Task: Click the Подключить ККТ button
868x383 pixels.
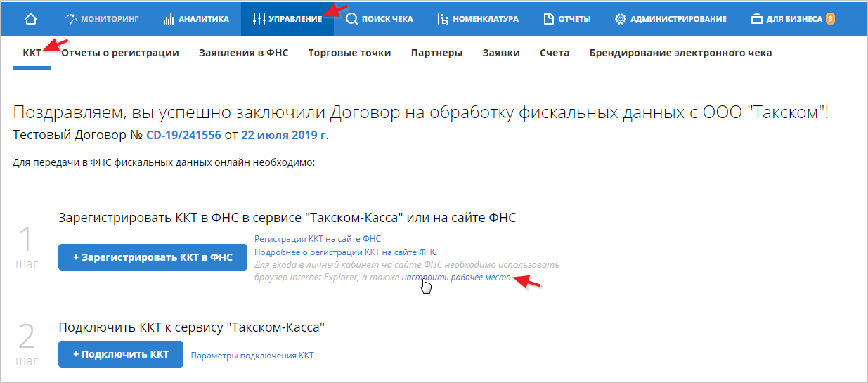Action: [120, 354]
